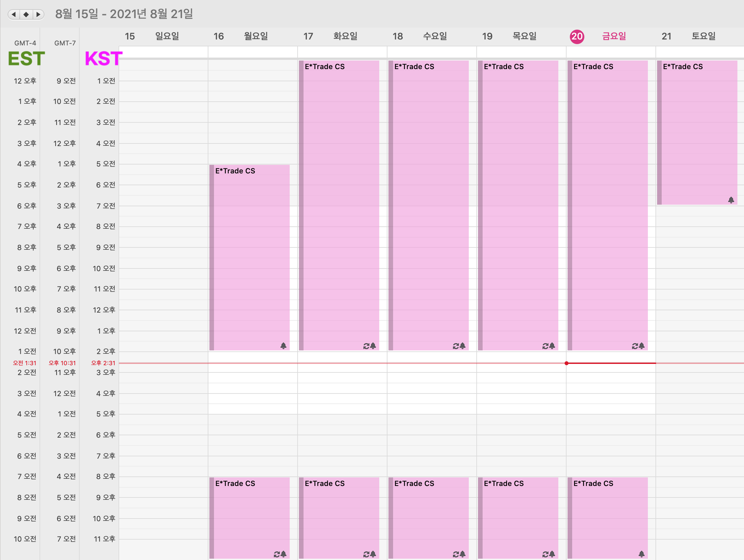Image resolution: width=744 pixels, height=560 pixels.
Task: Click the KST timezone label
Action: click(x=103, y=59)
